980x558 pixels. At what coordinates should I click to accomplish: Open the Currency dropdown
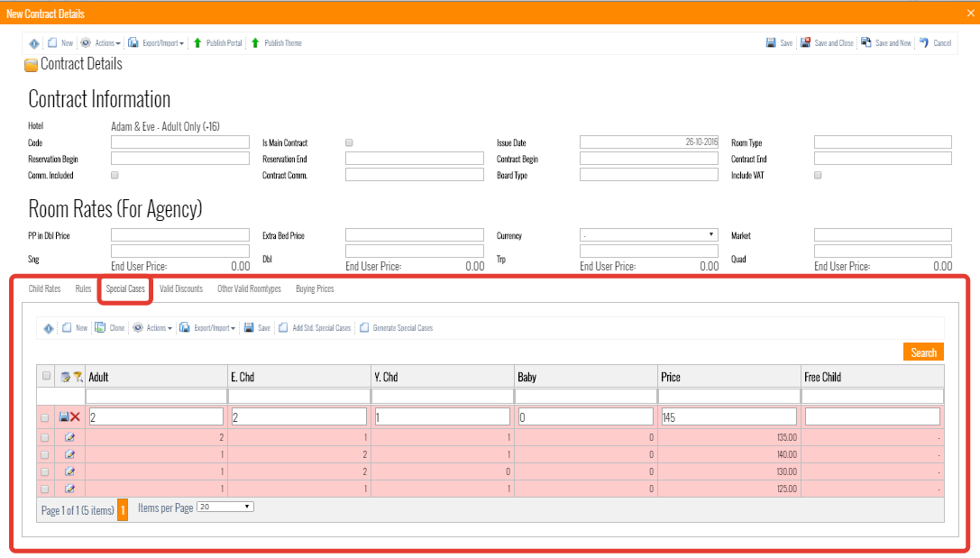649,235
